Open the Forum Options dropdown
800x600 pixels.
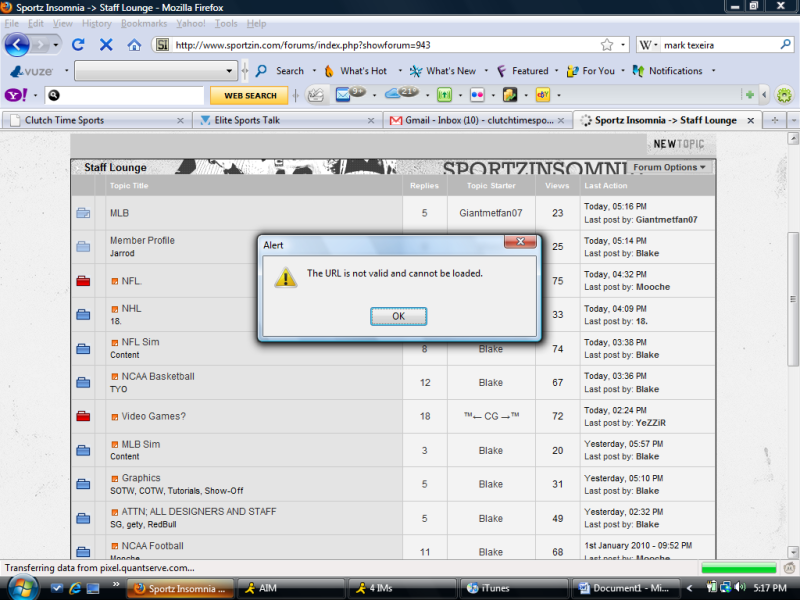(x=669, y=167)
